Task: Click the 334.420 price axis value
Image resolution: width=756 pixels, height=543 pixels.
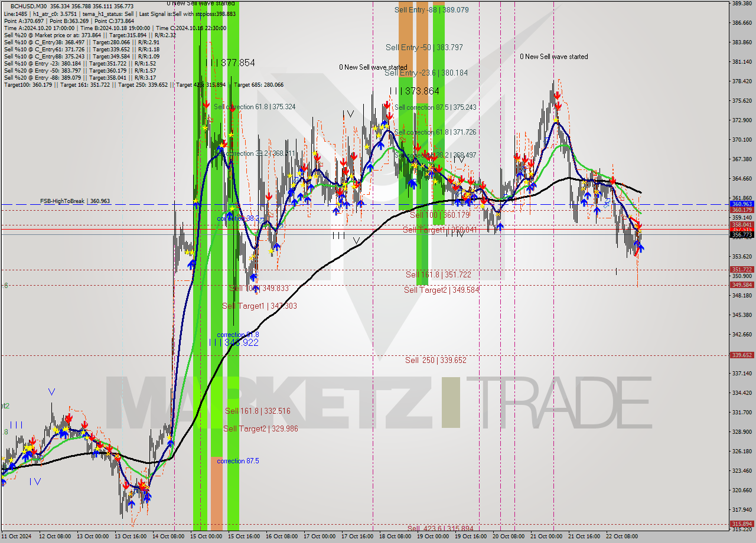Action: click(742, 392)
